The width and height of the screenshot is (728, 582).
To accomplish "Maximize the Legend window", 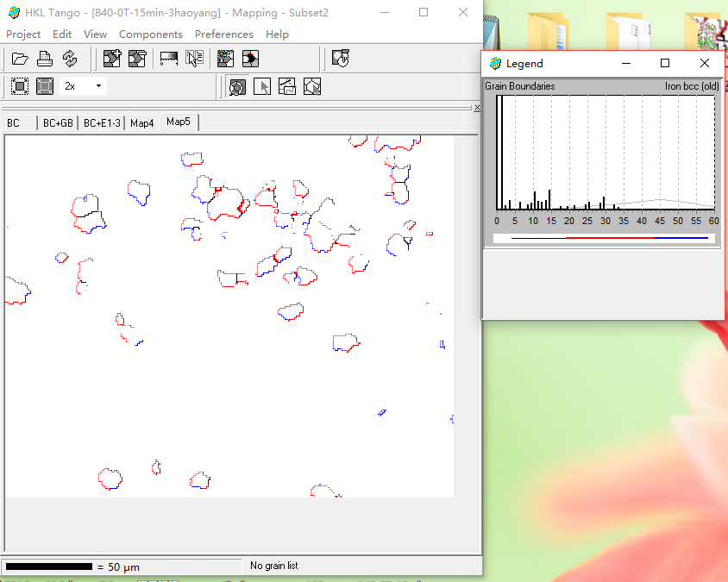I will point(665,63).
